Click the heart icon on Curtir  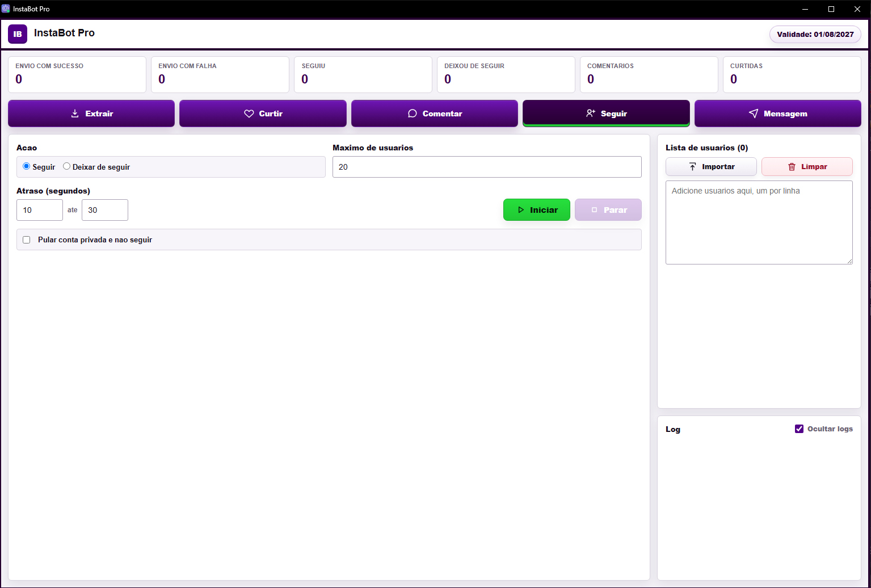coord(249,114)
